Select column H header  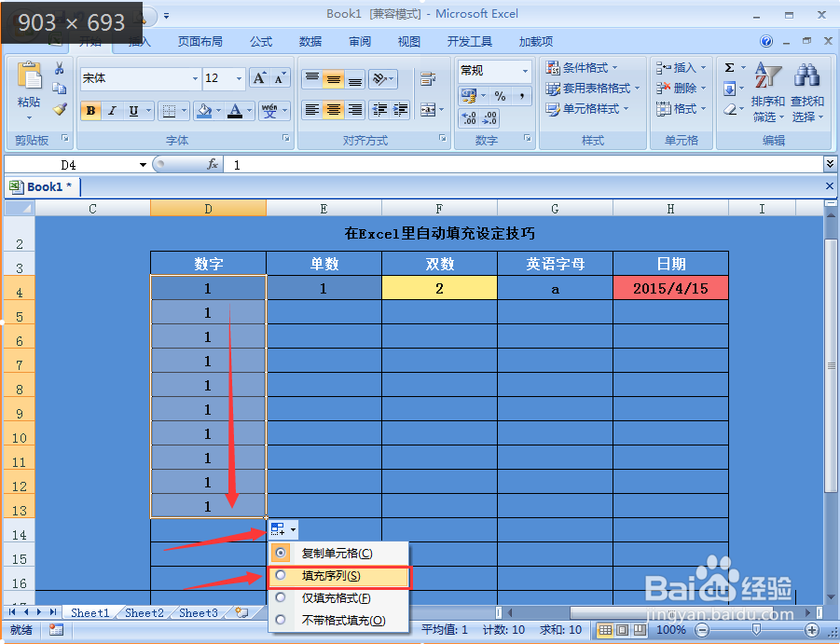click(x=670, y=209)
